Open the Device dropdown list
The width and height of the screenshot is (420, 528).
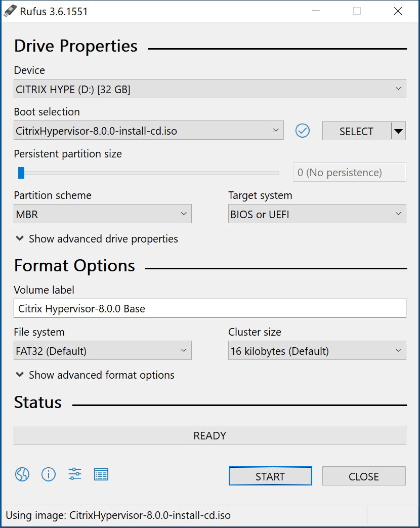(x=209, y=90)
